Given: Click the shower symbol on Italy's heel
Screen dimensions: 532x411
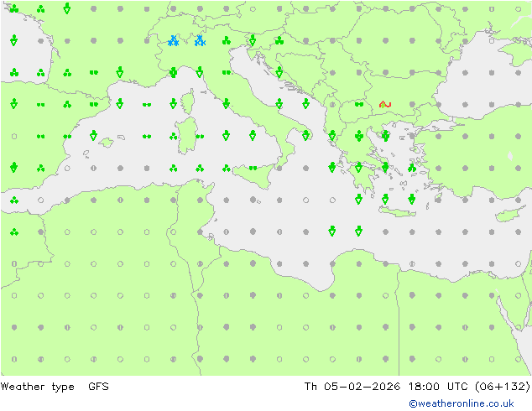Looking at the screenshot, I should pos(305,135).
